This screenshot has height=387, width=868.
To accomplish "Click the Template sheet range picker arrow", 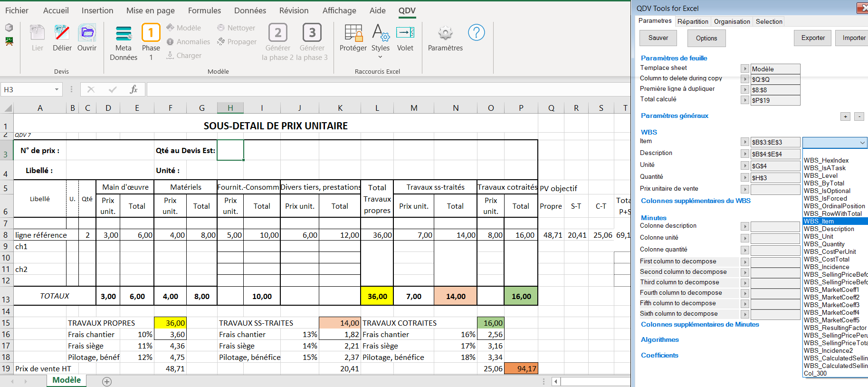I will click(x=745, y=69).
